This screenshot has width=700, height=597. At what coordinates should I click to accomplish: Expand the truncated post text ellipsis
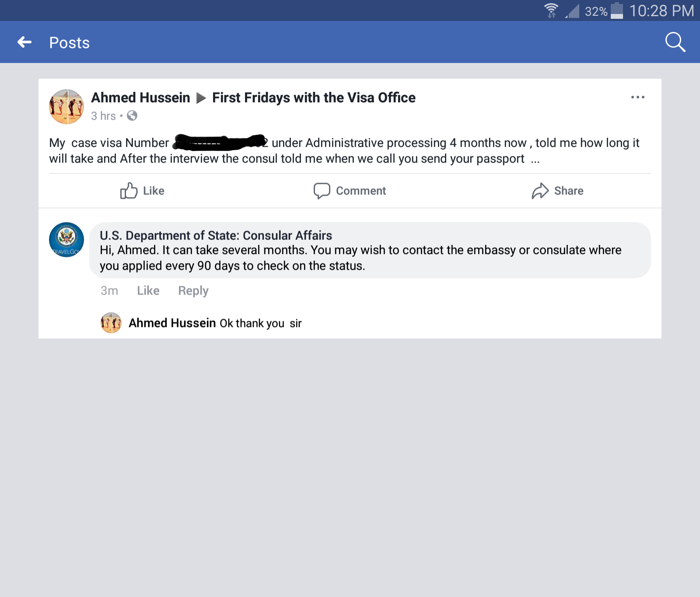pos(535,159)
